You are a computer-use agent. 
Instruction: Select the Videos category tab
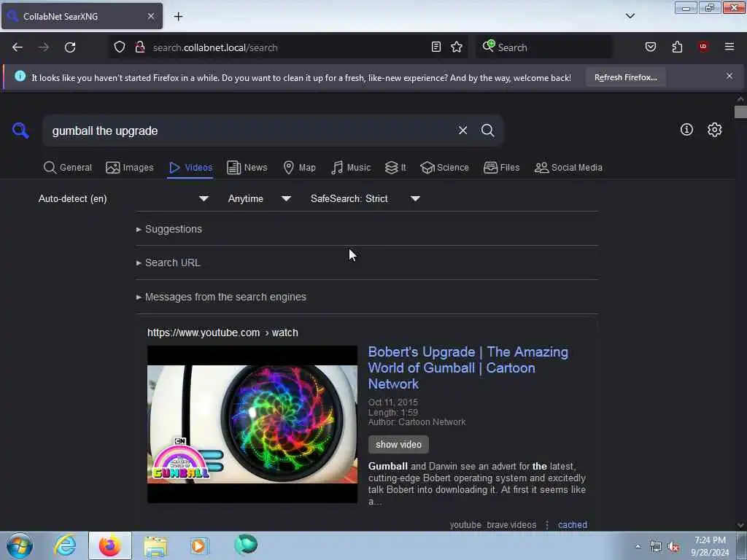point(190,168)
